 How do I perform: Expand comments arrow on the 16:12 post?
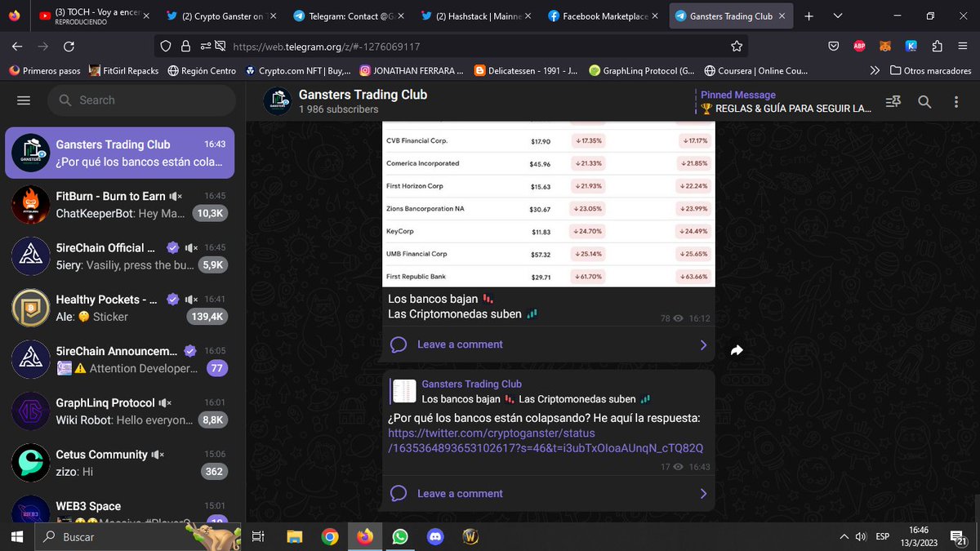pyautogui.click(x=703, y=345)
